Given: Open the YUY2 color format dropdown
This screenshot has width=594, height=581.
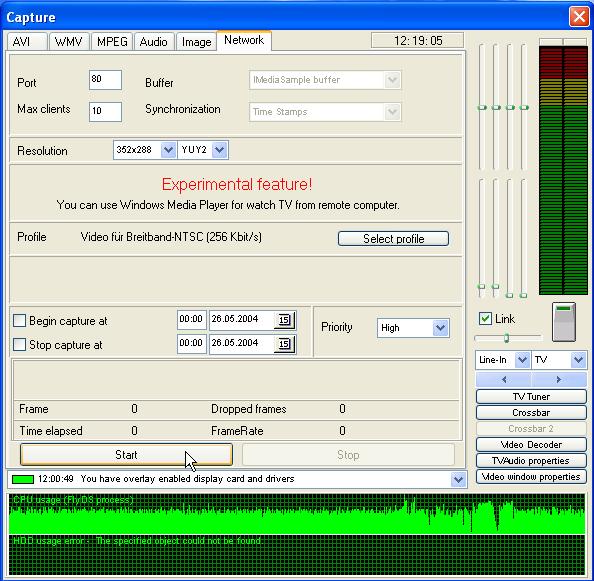Looking at the screenshot, I should coord(220,150).
